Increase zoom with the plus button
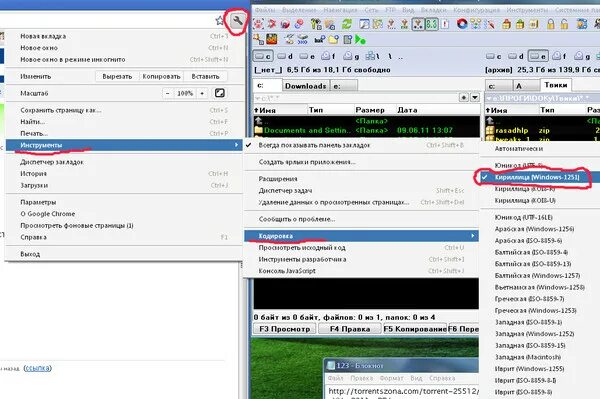Viewport: 600px width, 399px height. (x=202, y=93)
